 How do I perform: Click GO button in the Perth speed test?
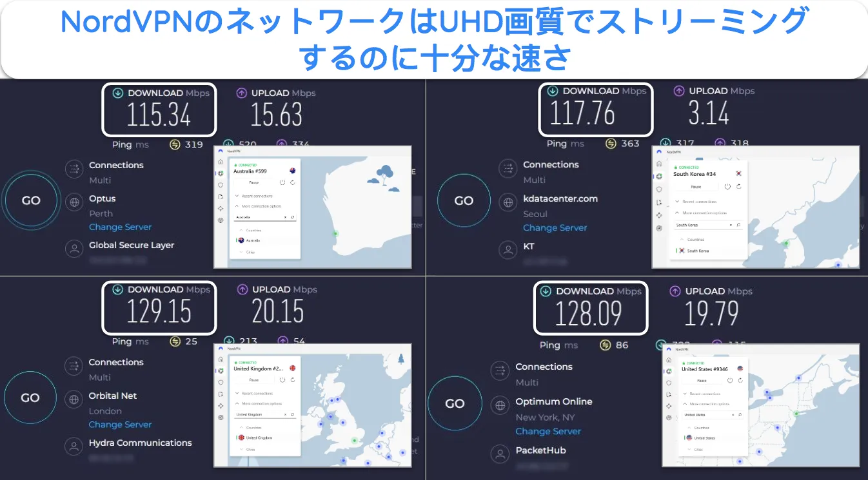tap(31, 200)
